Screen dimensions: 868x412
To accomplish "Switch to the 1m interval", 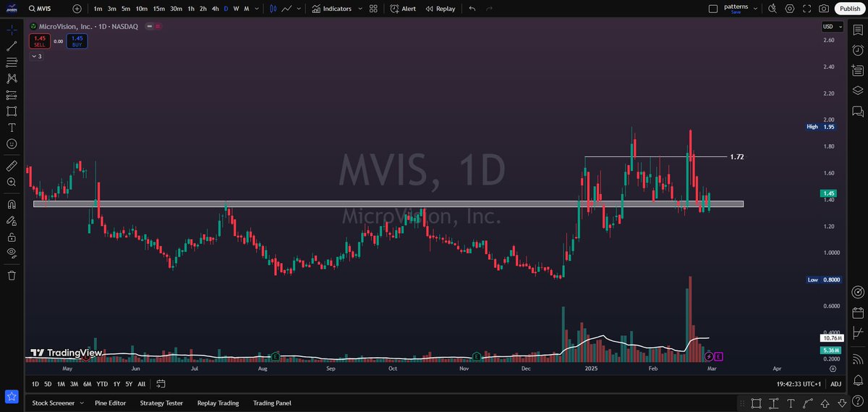I will pyautogui.click(x=98, y=9).
